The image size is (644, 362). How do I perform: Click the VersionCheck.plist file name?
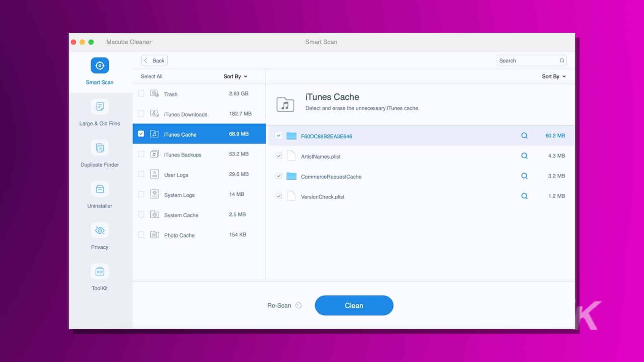tap(323, 197)
